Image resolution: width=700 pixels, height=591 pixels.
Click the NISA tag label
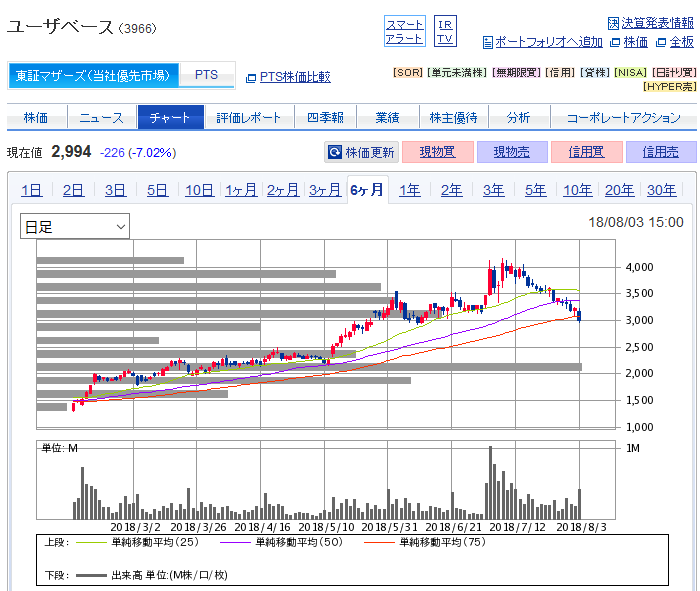(629, 73)
